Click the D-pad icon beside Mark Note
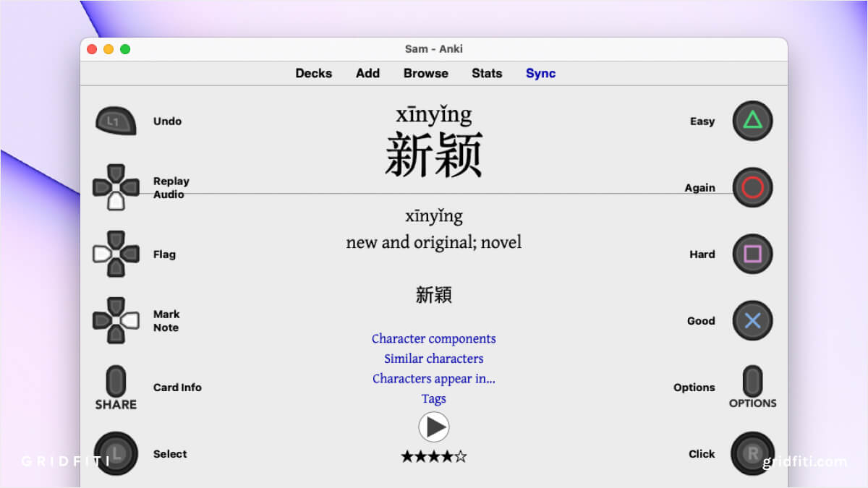Viewport: 868px width, 488px height. [x=116, y=320]
